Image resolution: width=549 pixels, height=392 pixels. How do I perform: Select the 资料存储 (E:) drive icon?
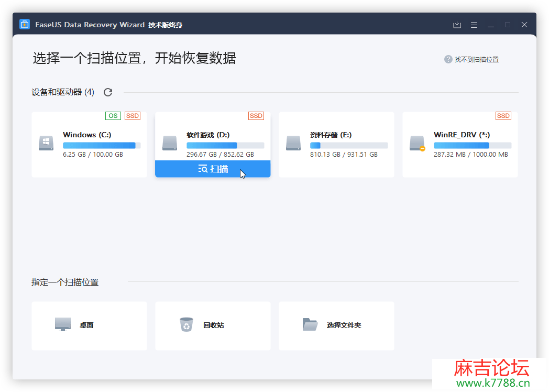pyautogui.click(x=293, y=143)
